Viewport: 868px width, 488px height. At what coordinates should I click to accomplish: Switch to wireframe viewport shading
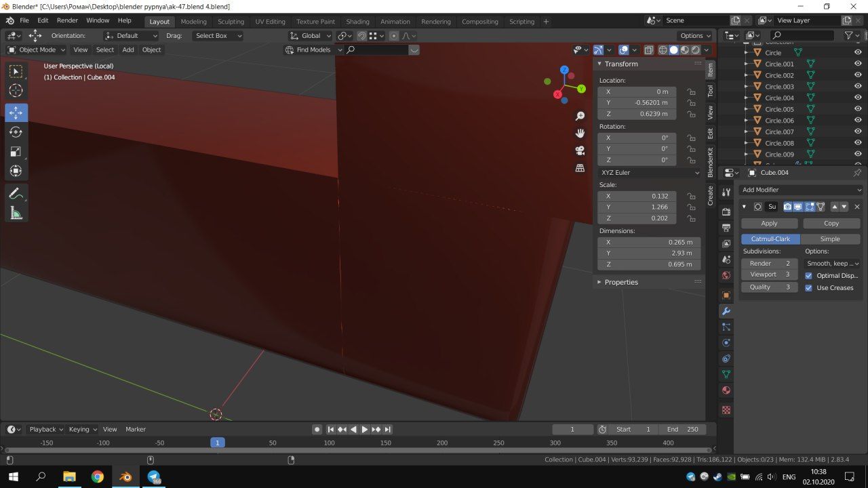tap(663, 49)
